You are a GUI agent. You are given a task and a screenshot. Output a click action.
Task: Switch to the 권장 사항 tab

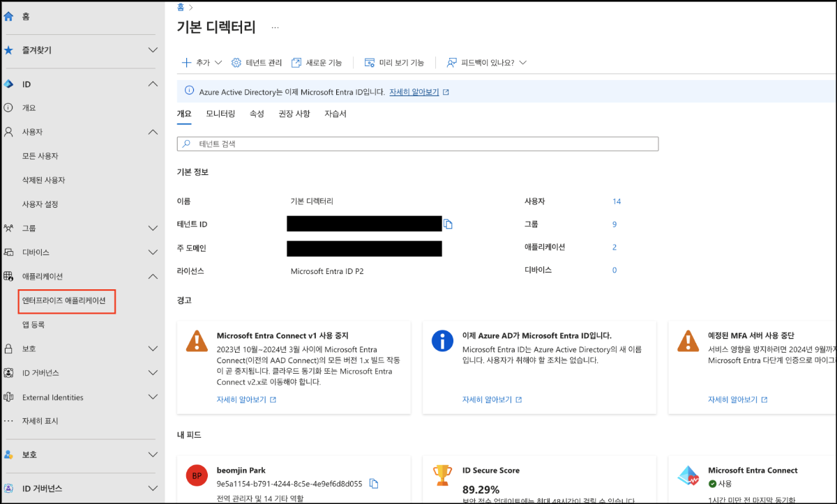pyautogui.click(x=294, y=114)
